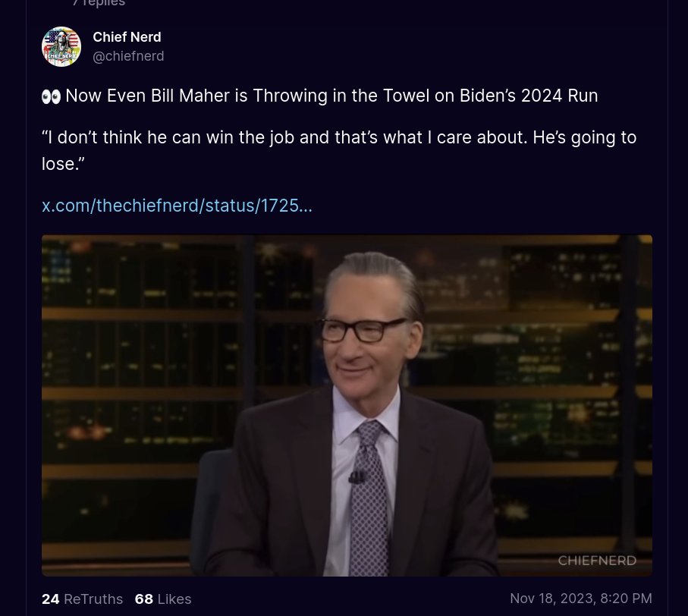Click the number 68 beside Likes
Image resolution: width=688 pixels, height=616 pixels.
[x=144, y=599]
